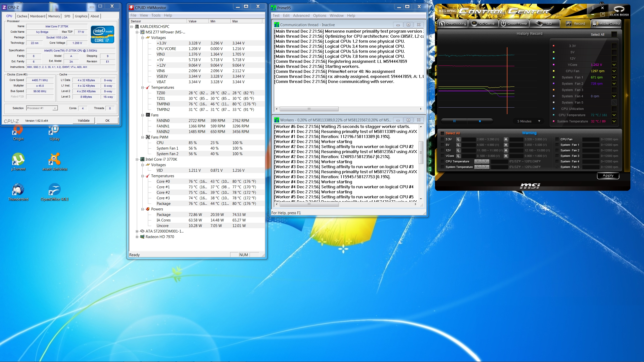The image size is (644, 362).
Task: Click the Prime95 title bar icon
Action: click(x=273, y=8)
